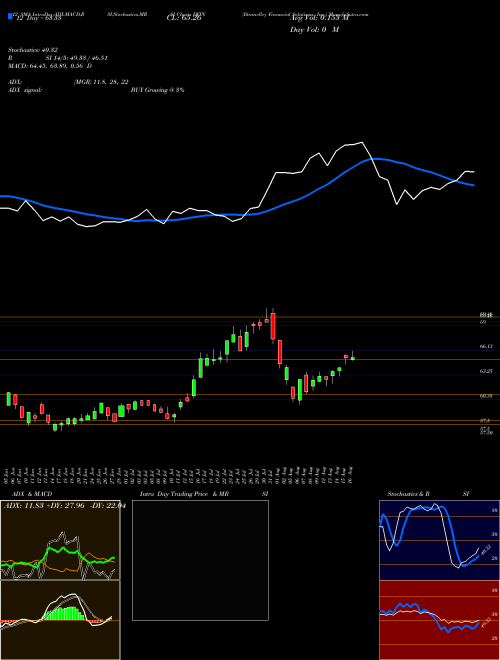Click the last green candlestick on the right
Screen dimensions: 500x660
353,358
